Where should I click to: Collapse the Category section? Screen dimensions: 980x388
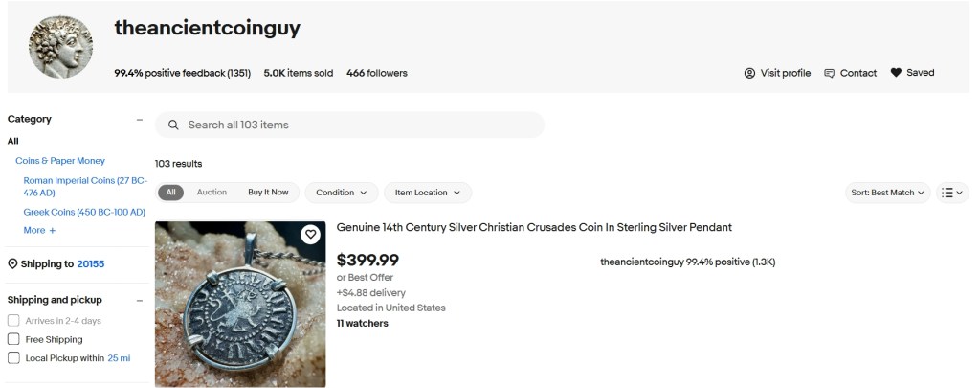pos(140,120)
